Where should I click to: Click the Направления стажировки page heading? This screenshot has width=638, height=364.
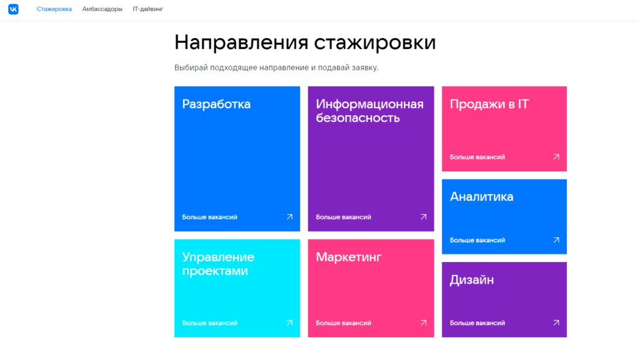coord(305,42)
